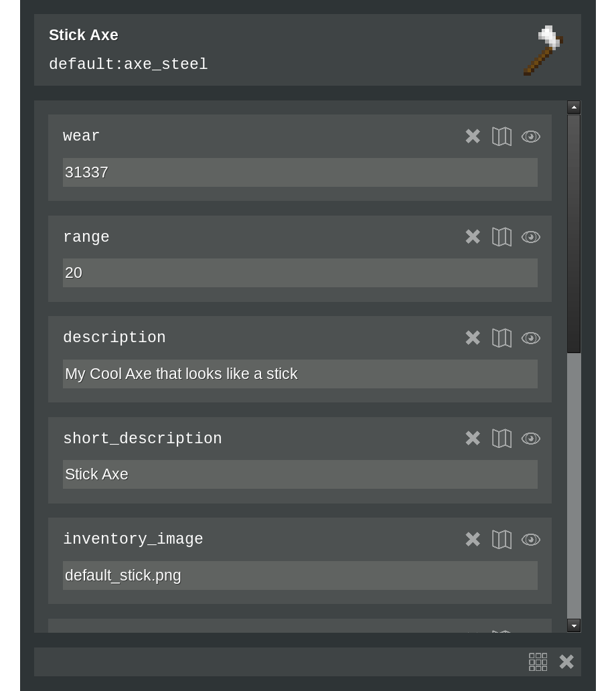Click the map icon next to wear
The image size is (616, 691).
click(502, 137)
